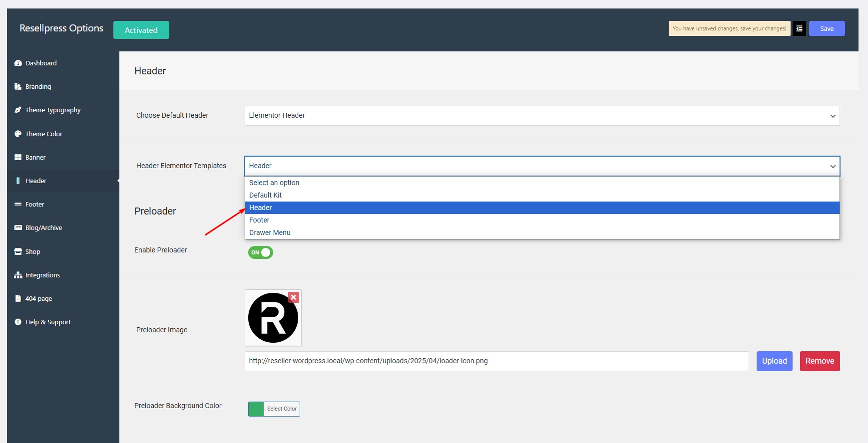Open the Choose Default Header dropdown
The height and width of the screenshot is (443, 868).
tap(542, 116)
